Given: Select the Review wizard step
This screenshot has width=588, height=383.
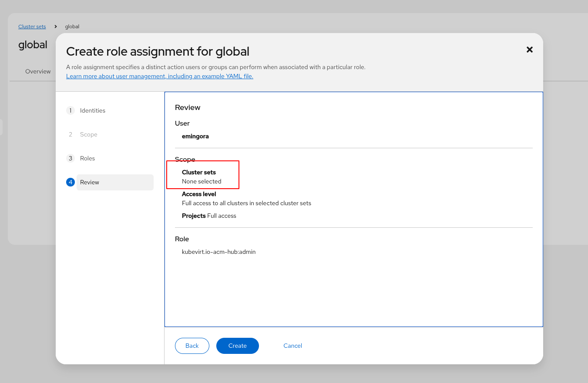Looking at the screenshot, I should tap(90, 182).
